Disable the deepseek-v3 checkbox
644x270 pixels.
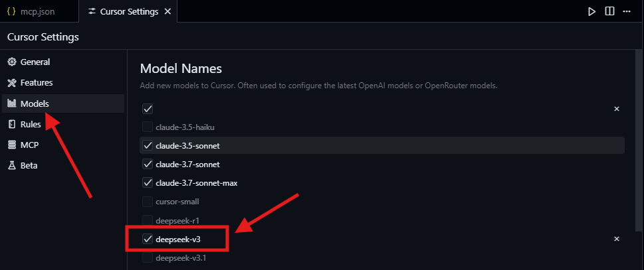tap(148, 239)
